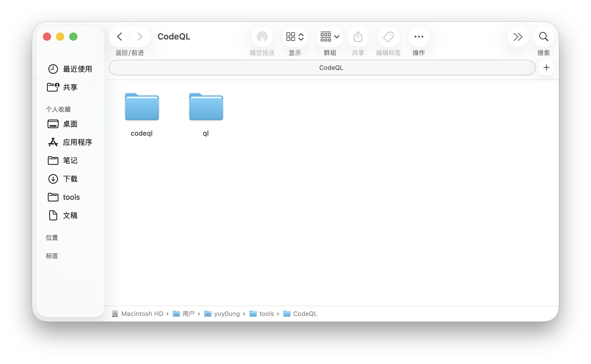
Task: Open Recents in the sidebar
Action: tap(70, 69)
